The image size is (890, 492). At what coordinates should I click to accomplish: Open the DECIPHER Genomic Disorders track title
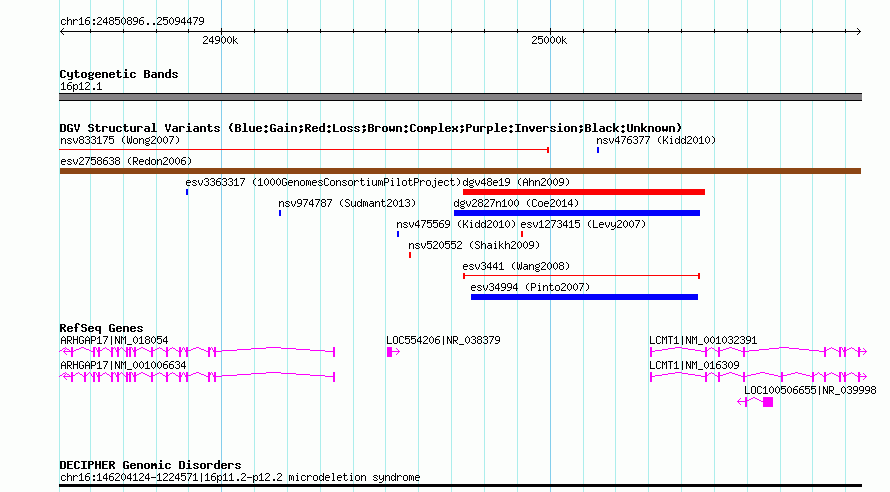(150, 465)
